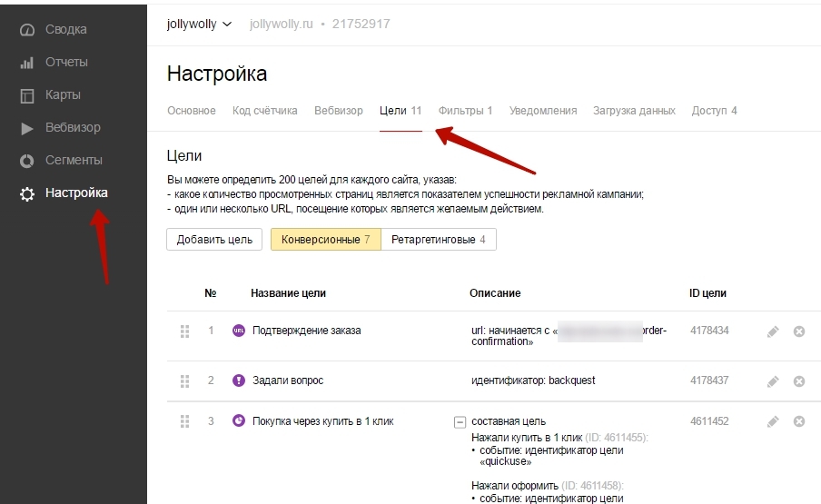Open Сегменты in the sidebar
The height and width of the screenshot is (504, 821).
73,160
